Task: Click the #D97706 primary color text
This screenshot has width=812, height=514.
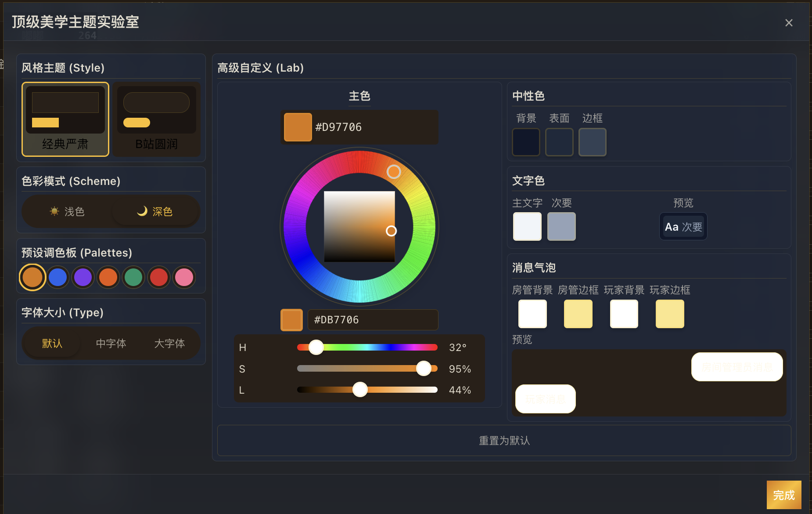Action: coord(338,127)
